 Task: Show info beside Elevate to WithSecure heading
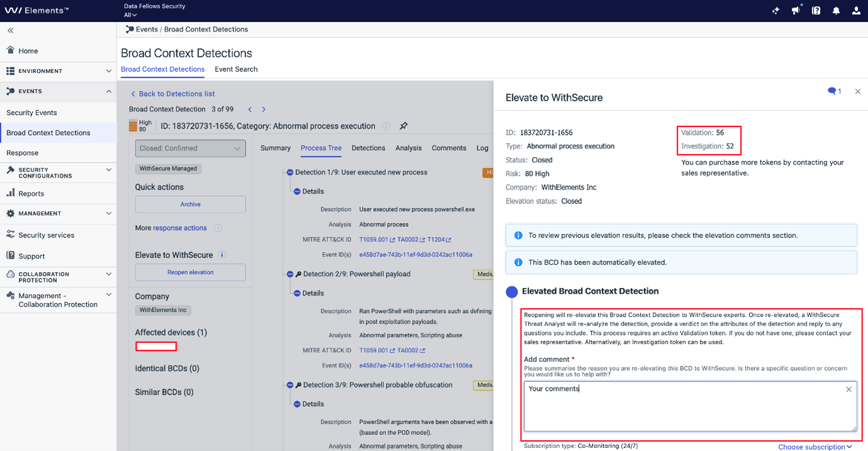coord(222,255)
